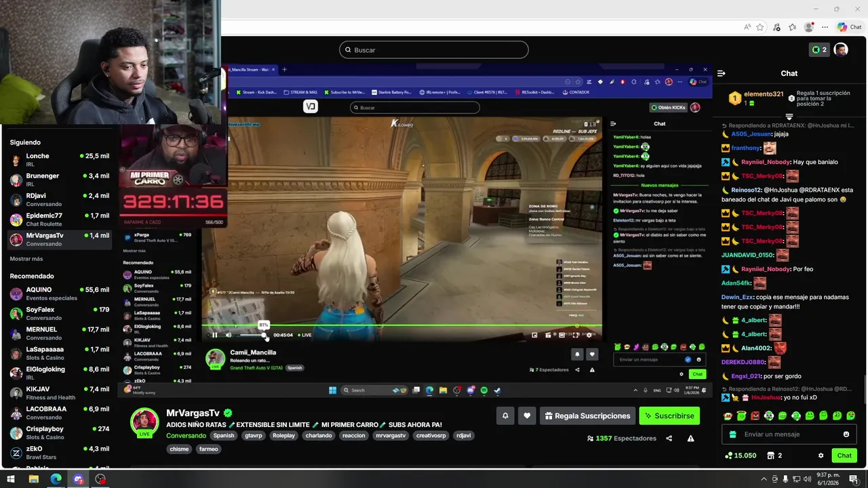Open Brunenger in the Siguiendo list
This screenshot has height=488, width=868.
coord(59,180)
